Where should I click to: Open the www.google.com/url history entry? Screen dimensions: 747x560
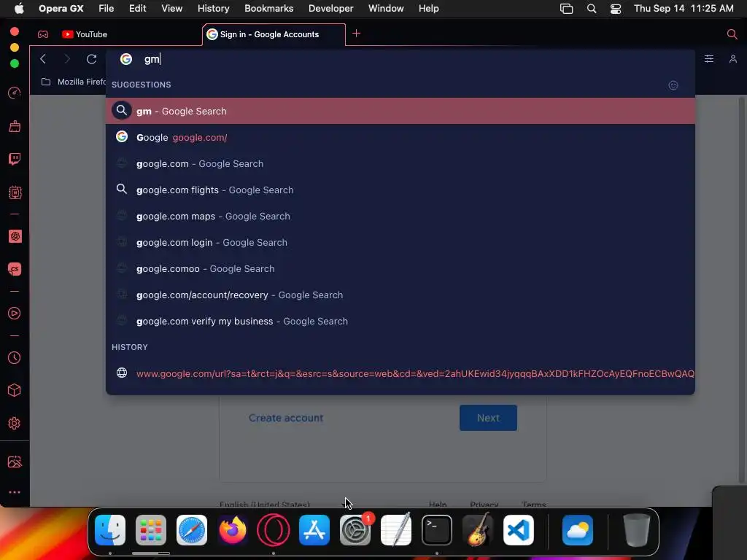coord(400,373)
